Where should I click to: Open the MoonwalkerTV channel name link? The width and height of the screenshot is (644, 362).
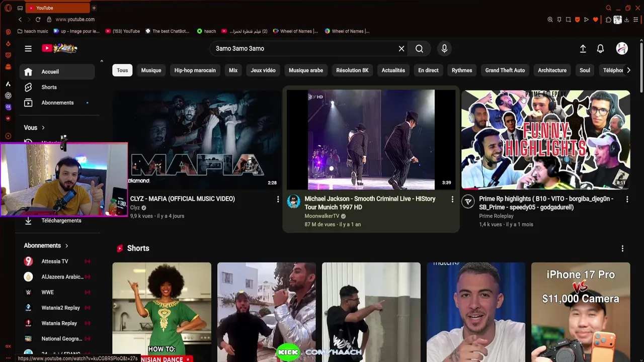(322, 216)
